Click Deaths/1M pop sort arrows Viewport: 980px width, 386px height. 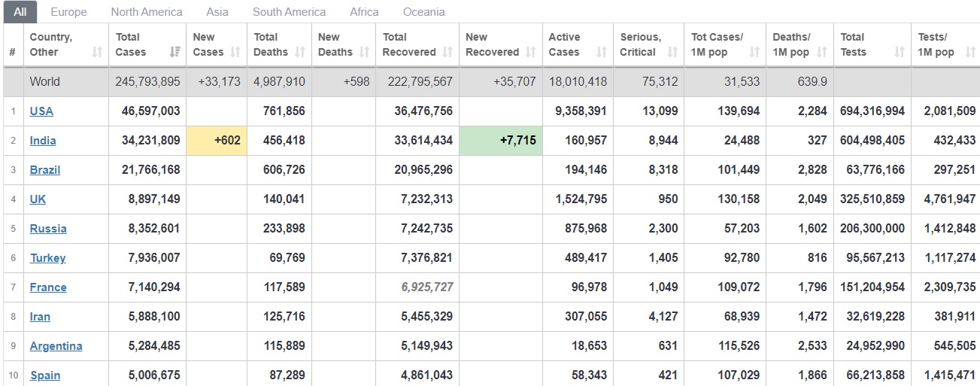[x=821, y=52]
